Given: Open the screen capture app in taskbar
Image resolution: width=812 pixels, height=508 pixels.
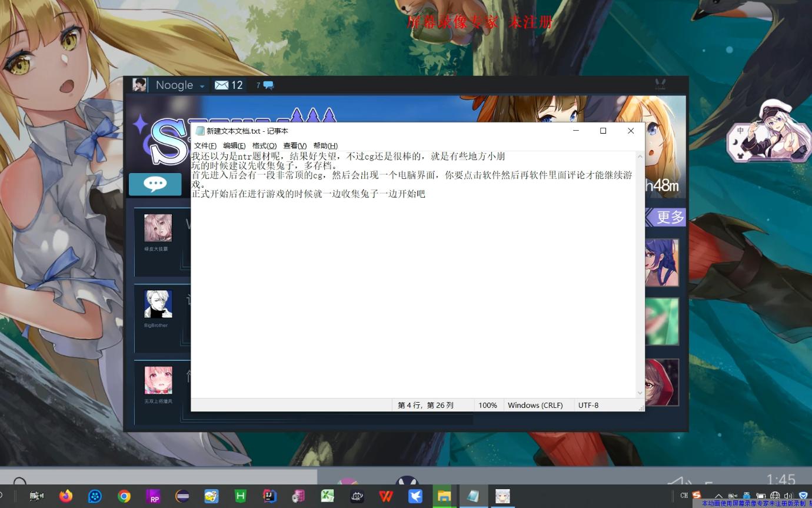Looking at the screenshot, I should (x=357, y=496).
